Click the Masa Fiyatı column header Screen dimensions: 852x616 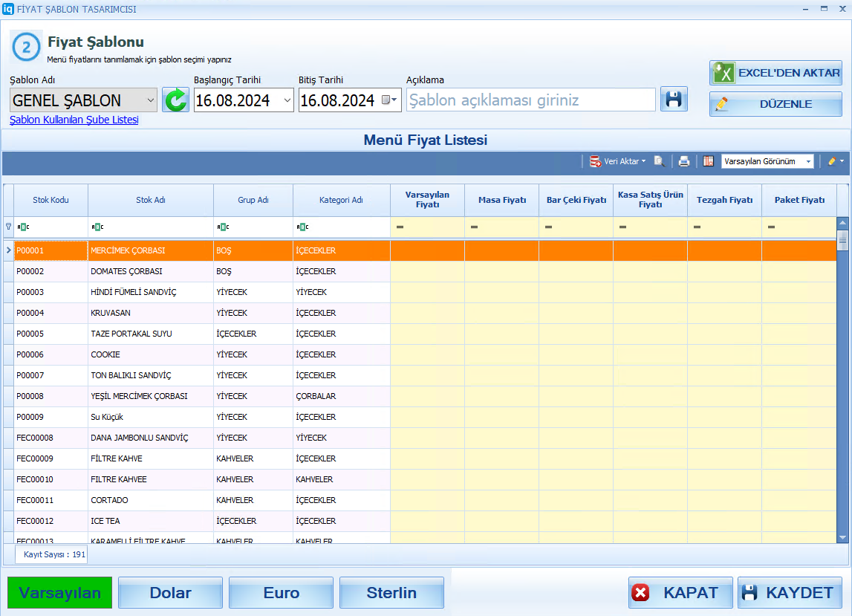tap(502, 200)
